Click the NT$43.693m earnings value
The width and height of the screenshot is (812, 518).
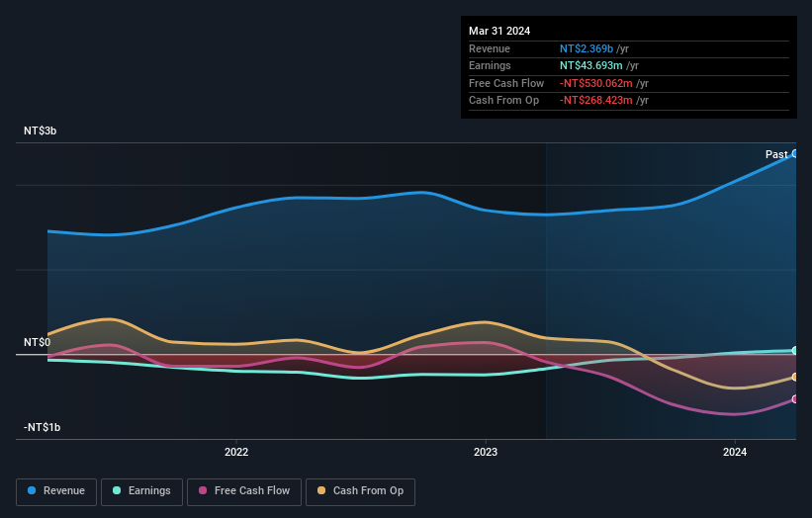coord(590,65)
